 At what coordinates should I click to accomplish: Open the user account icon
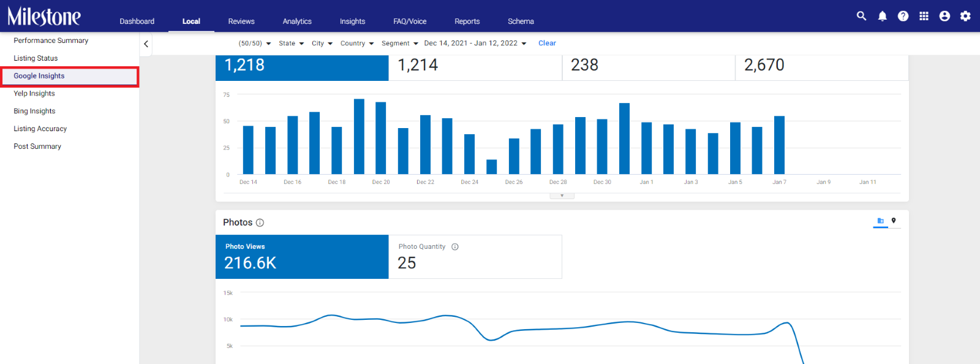pyautogui.click(x=944, y=16)
